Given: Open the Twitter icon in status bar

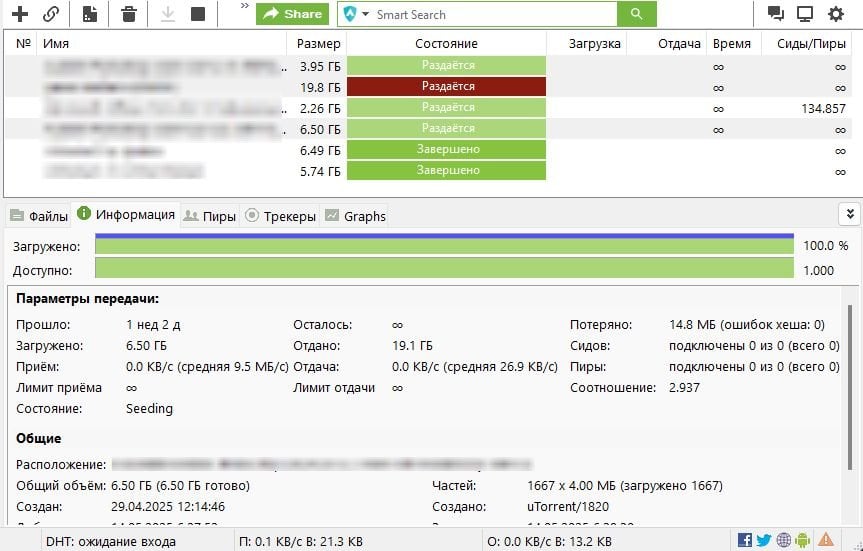Looking at the screenshot, I should click(764, 540).
